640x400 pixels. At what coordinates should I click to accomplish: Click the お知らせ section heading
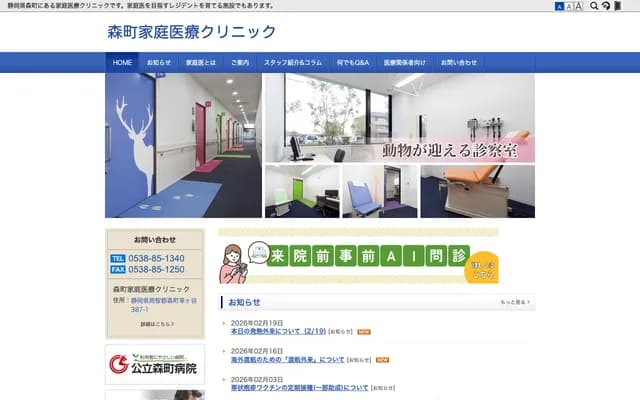[x=244, y=302]
